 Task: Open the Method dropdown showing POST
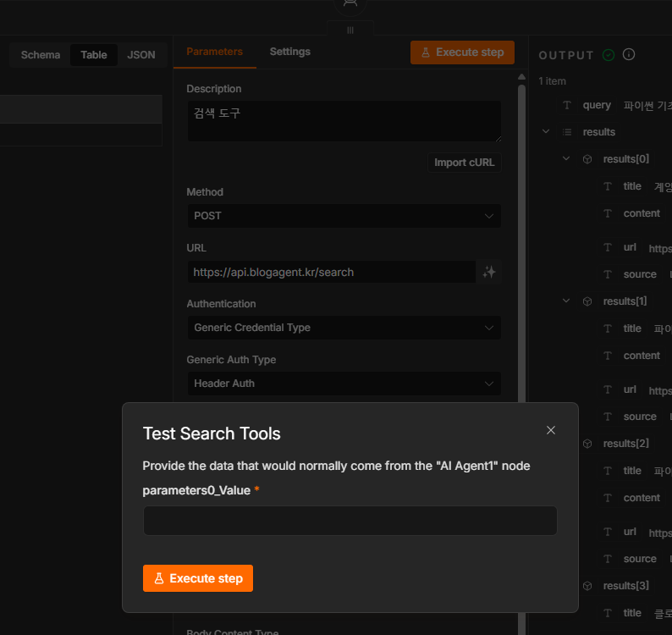point(344,216)
